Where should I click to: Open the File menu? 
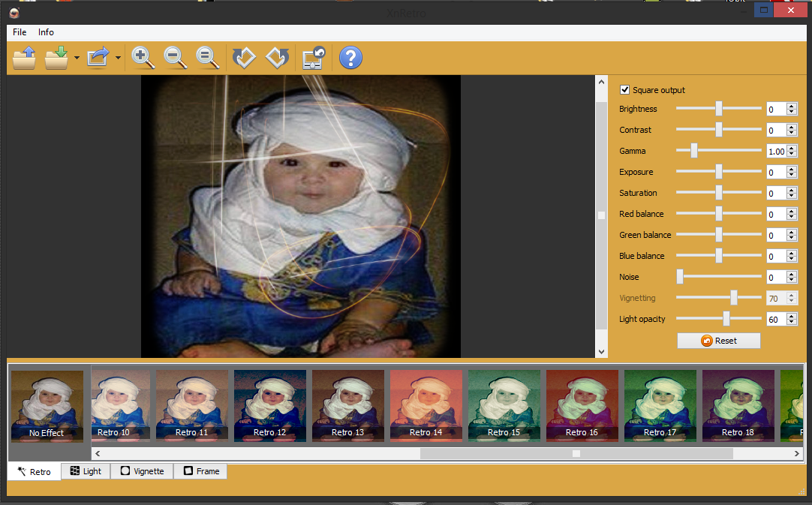point(20,32)
